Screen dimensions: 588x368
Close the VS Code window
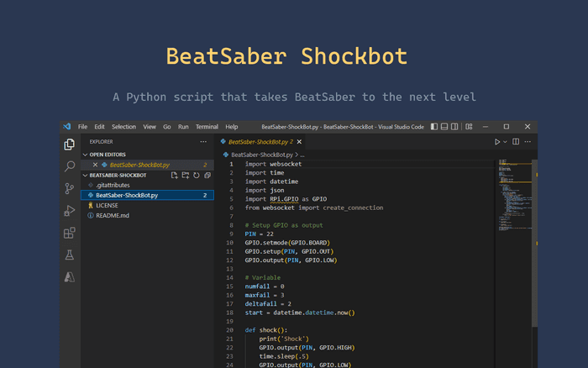click(528, 126)
